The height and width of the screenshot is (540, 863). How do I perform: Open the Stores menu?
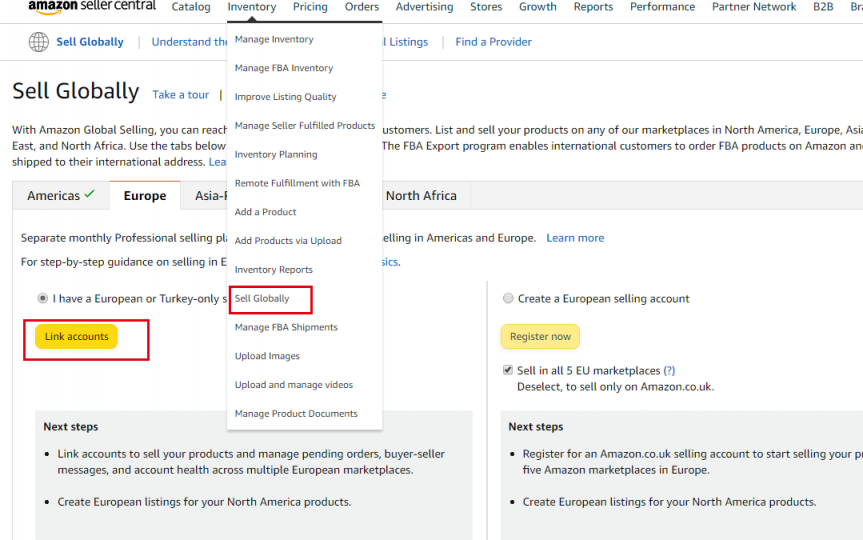point(486,7)
